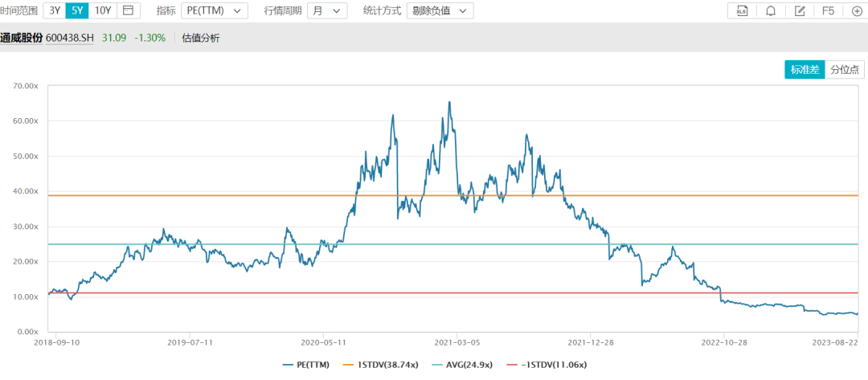Viewport: 868px width, 380px height.
Task: Open the custom date range calendar icon
Action: [129, 10]
